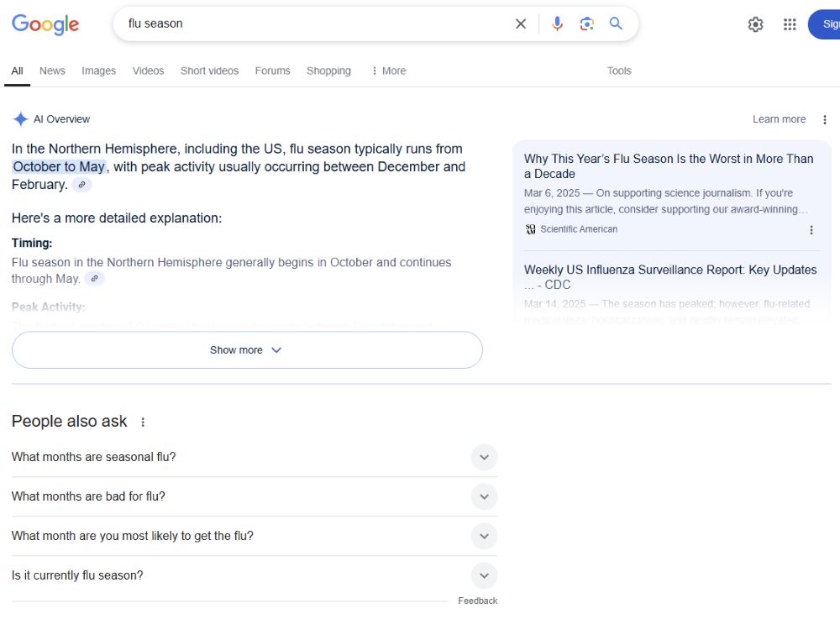The image size is (840, 619).
Task: Click the Scientific American source name
Action: click(579, 229)
